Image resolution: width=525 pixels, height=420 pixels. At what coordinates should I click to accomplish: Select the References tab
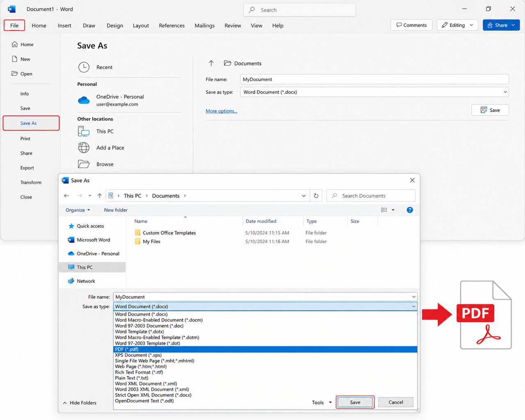(x=172, y=25)
